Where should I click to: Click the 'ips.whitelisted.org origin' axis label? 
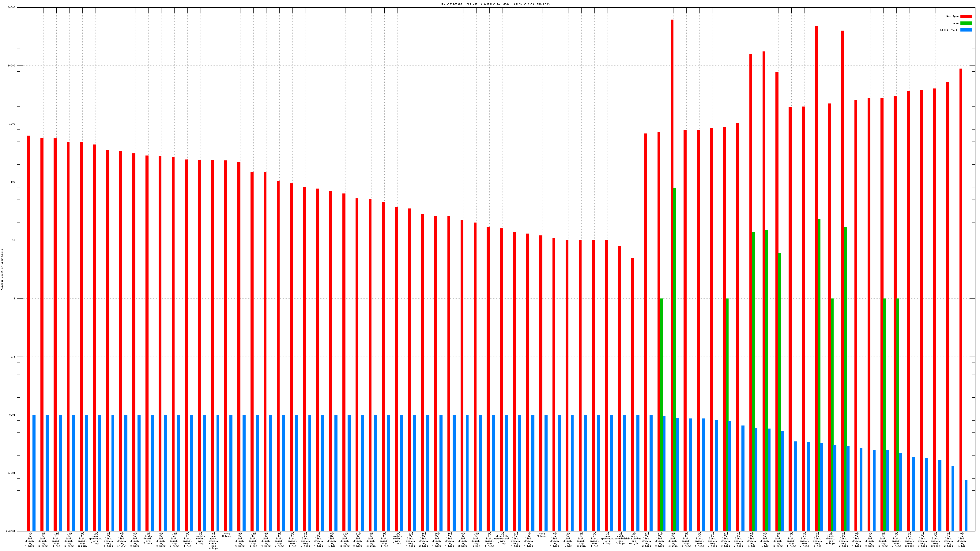(x=633, y=538)
